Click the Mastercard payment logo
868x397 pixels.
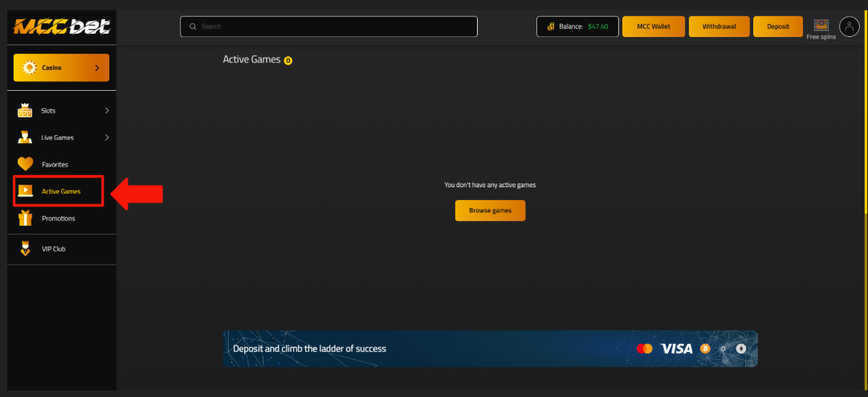tap(644, 349)
